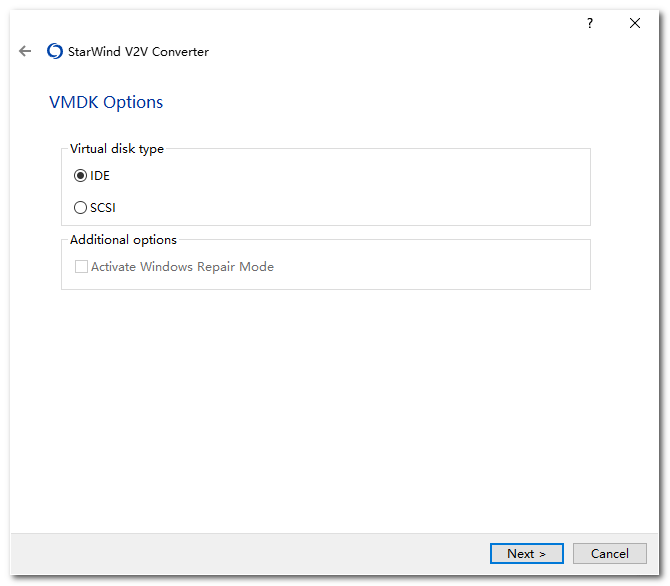Proceed with the Next button
670x586 pixels.
(527, 553)
